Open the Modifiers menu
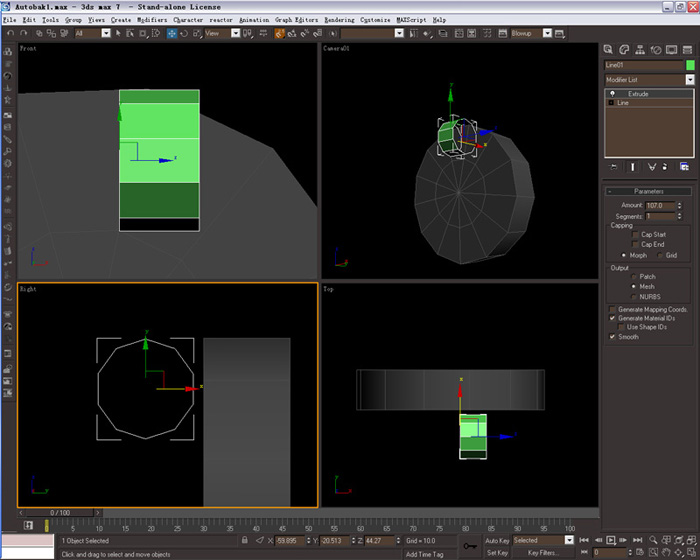Viewport: 700px width, 560px height. 152,20
